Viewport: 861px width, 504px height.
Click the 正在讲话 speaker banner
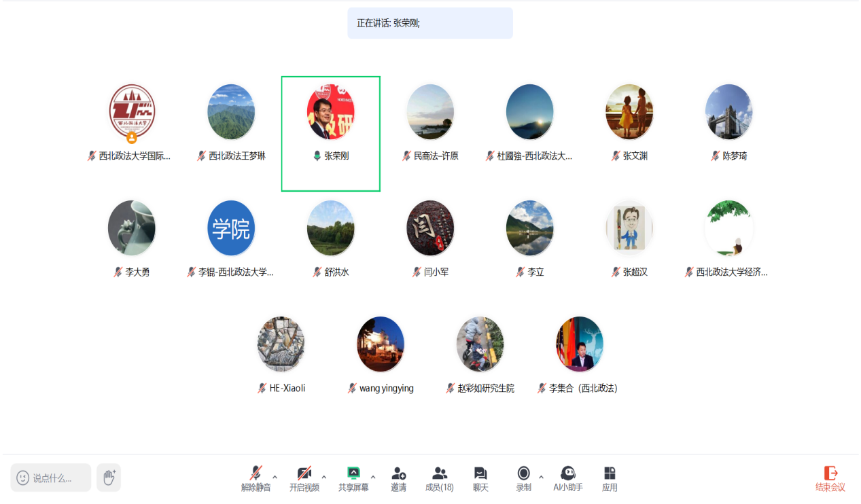pos(429,23)
